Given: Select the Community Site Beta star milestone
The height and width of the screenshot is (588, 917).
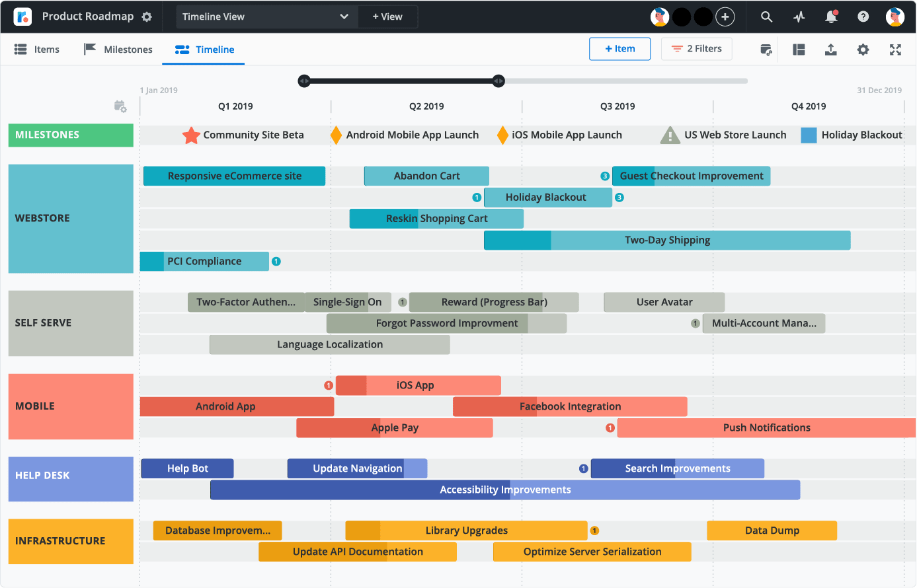Looking at the screenshot, I should click(x=191, y=135).
